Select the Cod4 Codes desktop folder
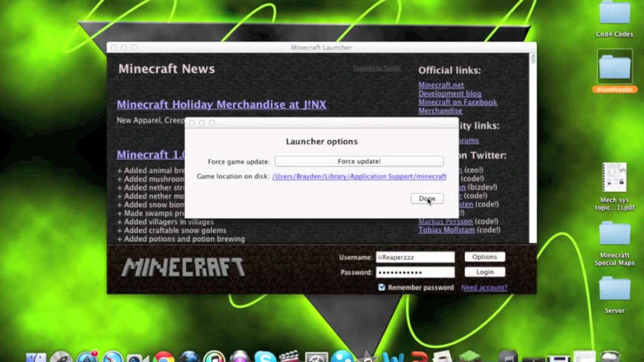The image size is (644, 362). click(614, 19)
